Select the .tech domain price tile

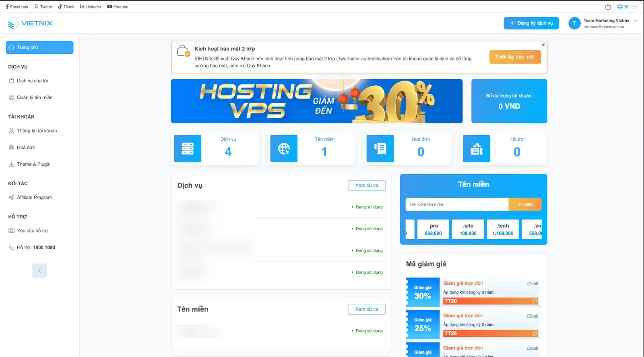pyautogui.click(x=503, y=229)
